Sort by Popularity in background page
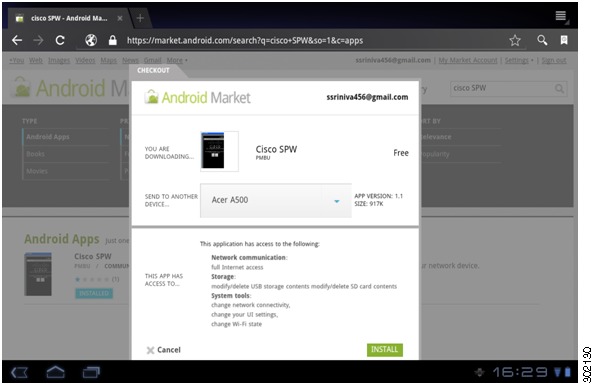593x386 pixels. point(436,154)
